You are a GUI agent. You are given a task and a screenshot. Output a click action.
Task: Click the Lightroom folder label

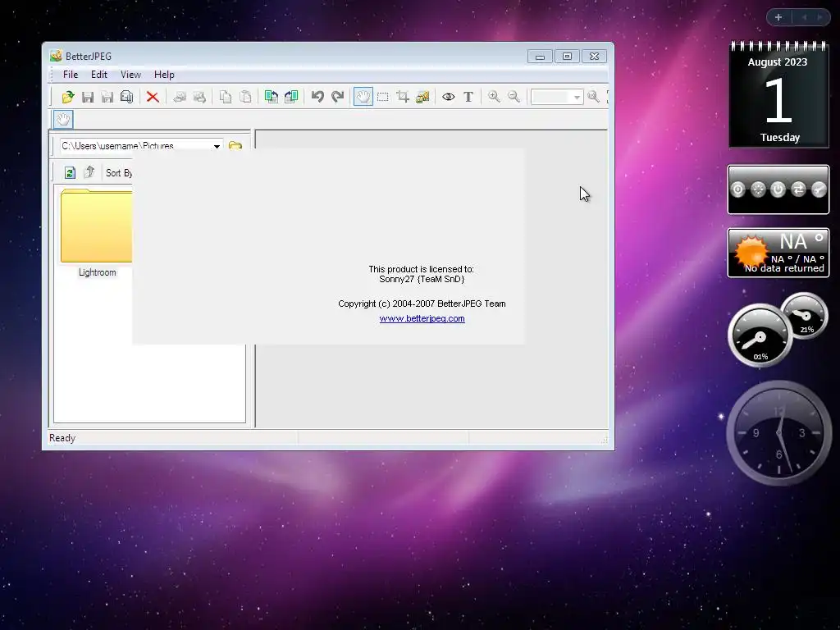[97, 272]
